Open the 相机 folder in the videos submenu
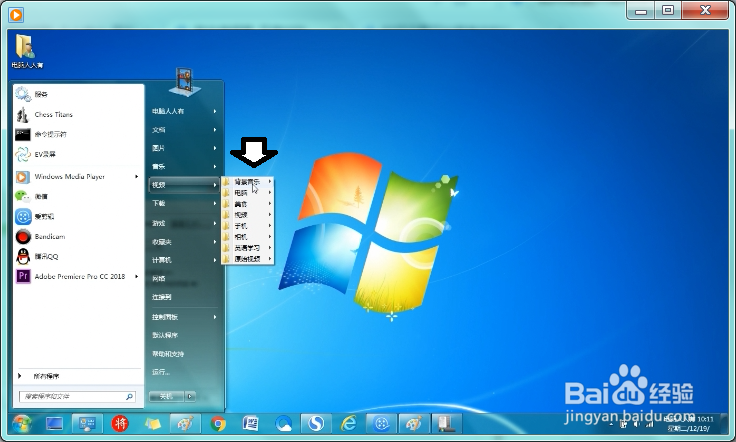 click(247, 237)
